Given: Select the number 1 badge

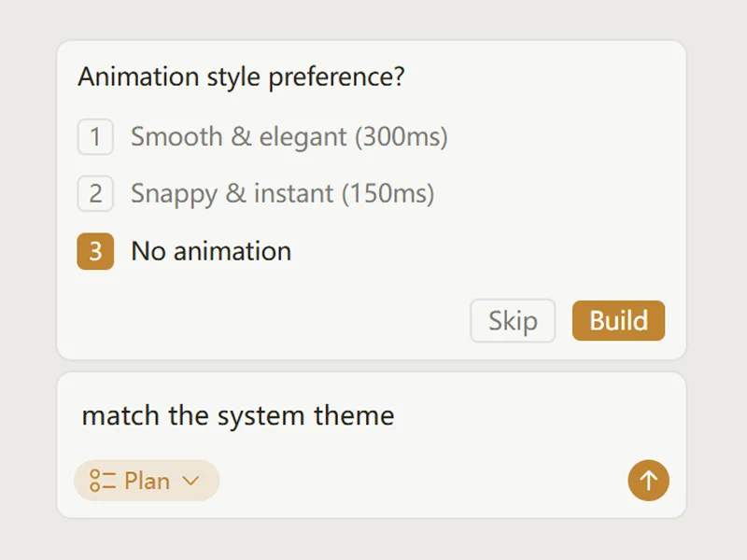Looking at the screenshot, I should (x=95, y=136).
